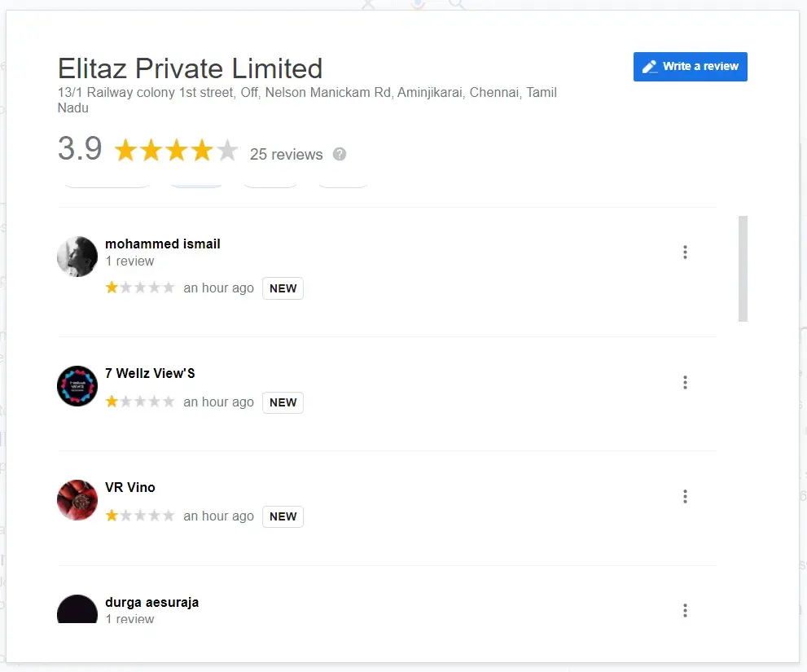Click the pencil icon in Write a review
Image resolution: width=807 pixels, height=672 pixels.
click(x=649, y=67)
